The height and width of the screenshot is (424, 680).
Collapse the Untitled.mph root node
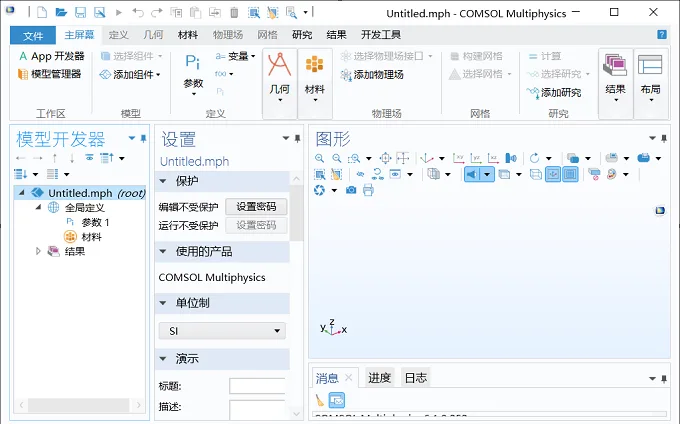pyautogui.click(x=22, y=192)
